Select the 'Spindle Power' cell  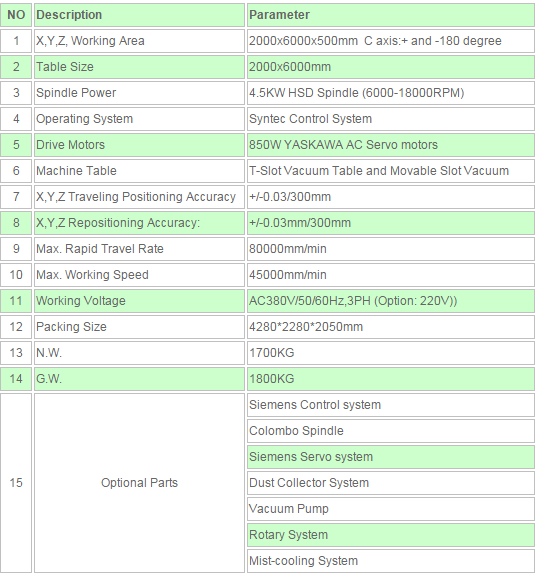(139, 93)
